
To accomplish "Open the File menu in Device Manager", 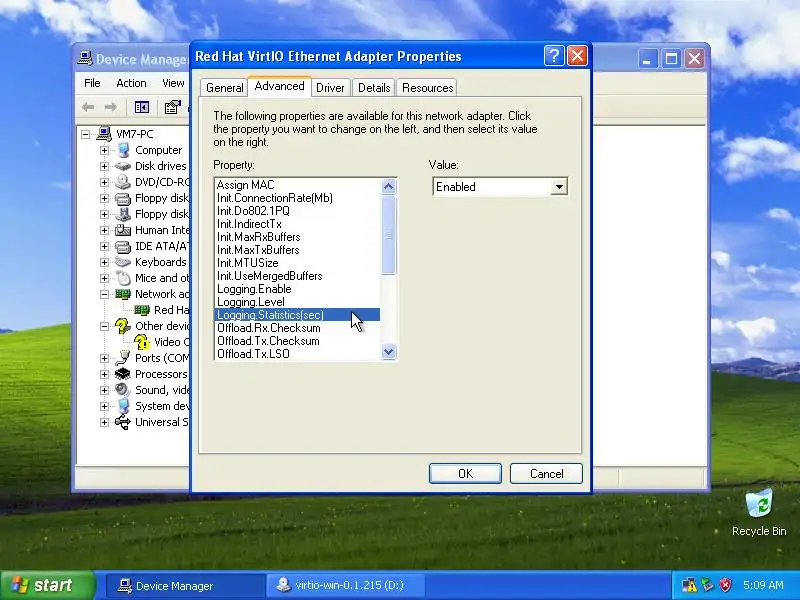I will [92, 83].
